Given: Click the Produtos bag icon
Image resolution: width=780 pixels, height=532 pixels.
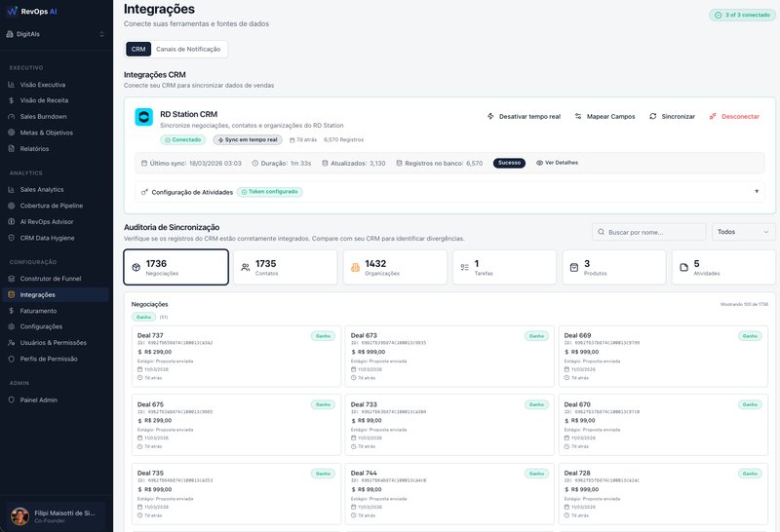Looking at the screenshot, I should (574, 268).
